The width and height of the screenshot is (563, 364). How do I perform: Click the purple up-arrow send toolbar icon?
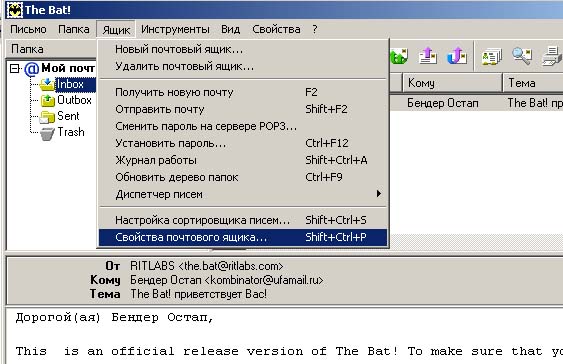(428, 56)
